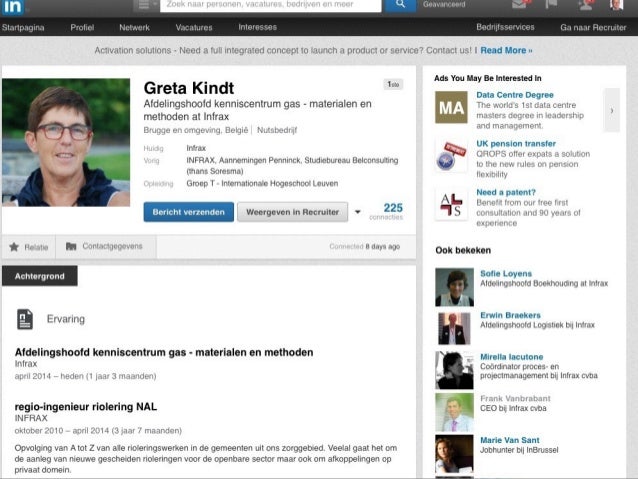
Task: Open the Startpagina menu
Action: pos(23,28)
